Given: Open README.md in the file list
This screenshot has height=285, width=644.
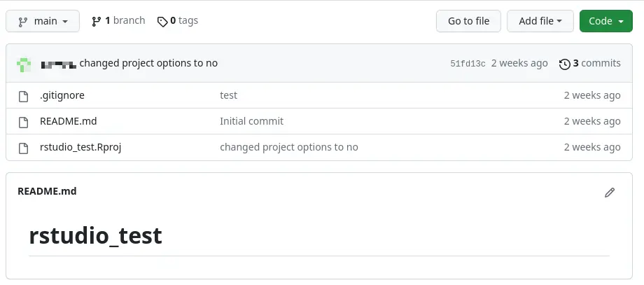Looking at the screenshot, I should coord(68,121).
